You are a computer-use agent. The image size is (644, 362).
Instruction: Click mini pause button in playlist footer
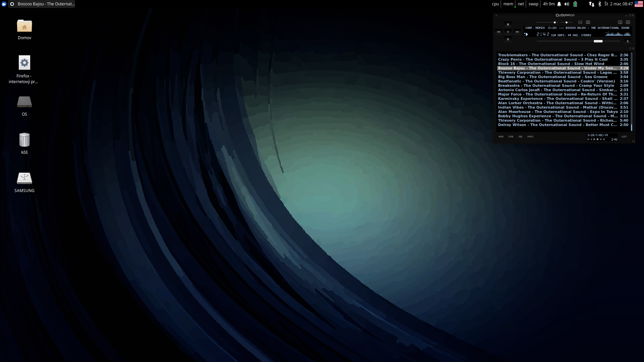coord(594,139)
